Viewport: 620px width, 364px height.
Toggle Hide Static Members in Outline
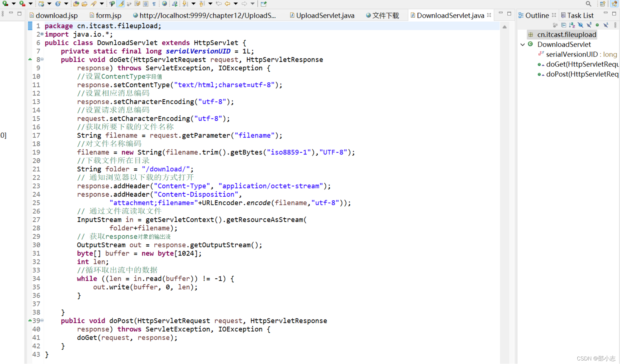coord(589,25)
